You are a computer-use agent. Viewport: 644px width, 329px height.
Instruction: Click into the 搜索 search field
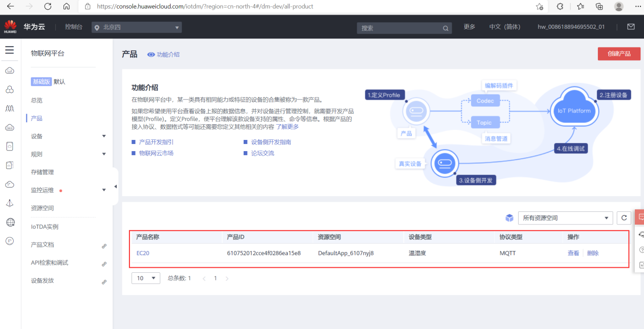pos(399,28)
